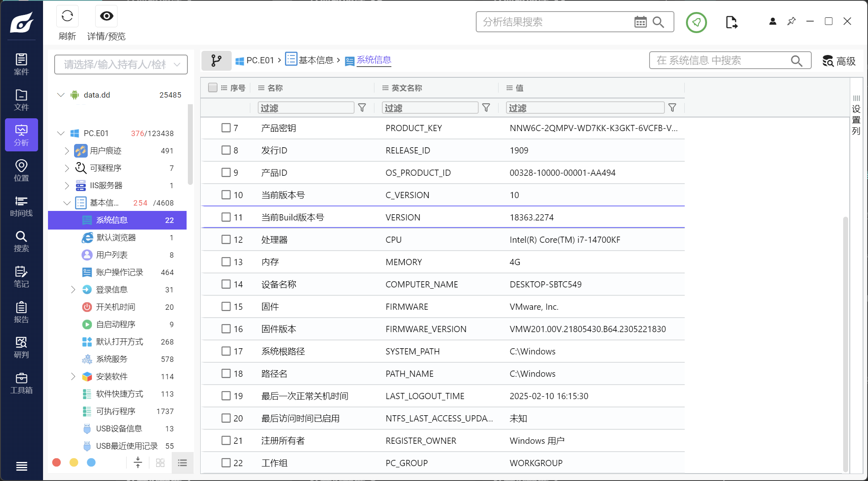Click the yellow color tag dot
Viewport: 868px width, 481px height.
(x=74, y=462)
